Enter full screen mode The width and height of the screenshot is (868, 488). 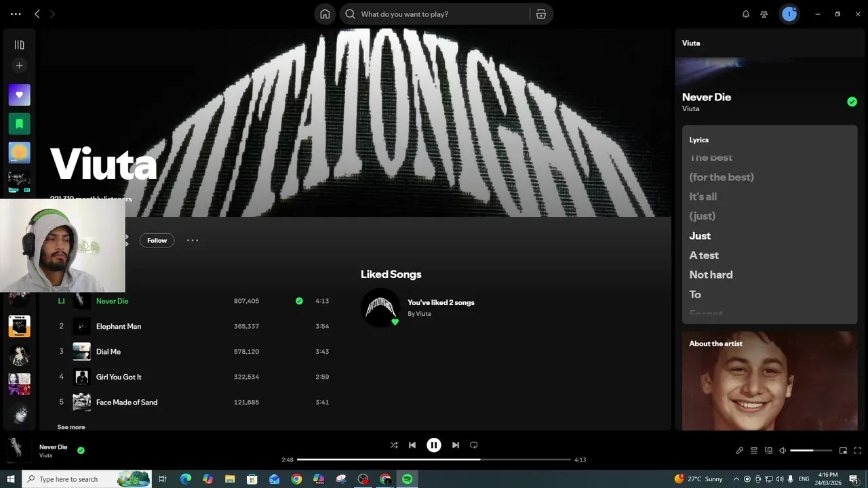point(858,451)
